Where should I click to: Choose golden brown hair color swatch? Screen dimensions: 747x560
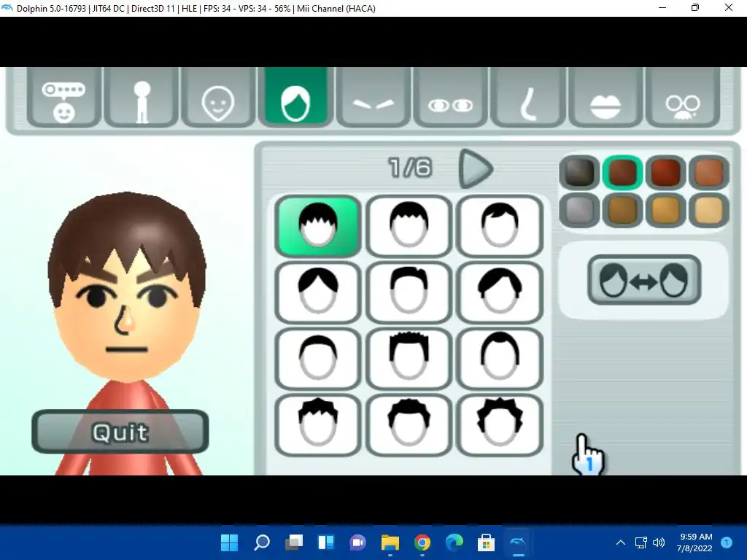click(x=623, y=211)
